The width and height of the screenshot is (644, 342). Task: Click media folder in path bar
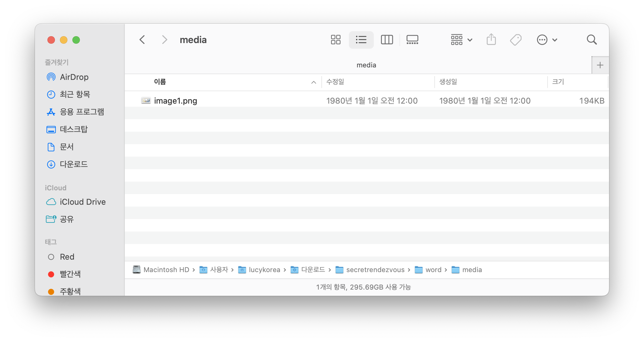[467, 270]
